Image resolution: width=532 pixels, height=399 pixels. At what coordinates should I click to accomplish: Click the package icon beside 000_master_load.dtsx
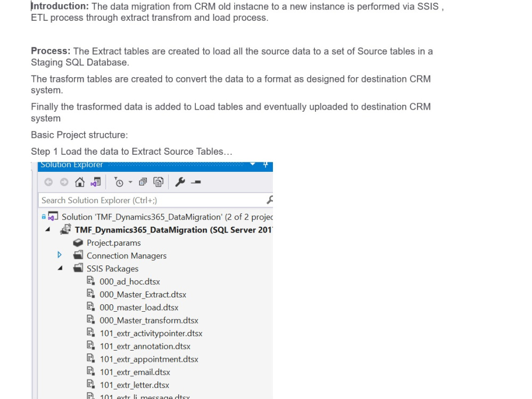click(91, 306)
